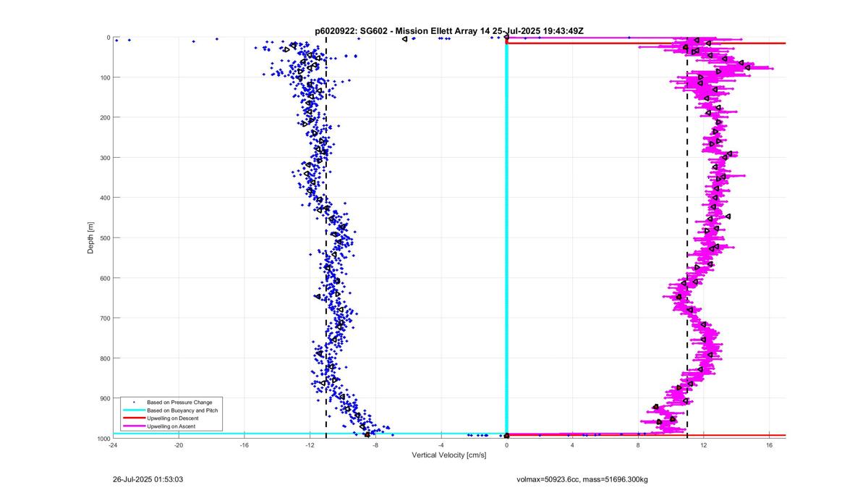
Task: Click the 300 tick on the Depth axis
Action: click(x=105, y=158)
